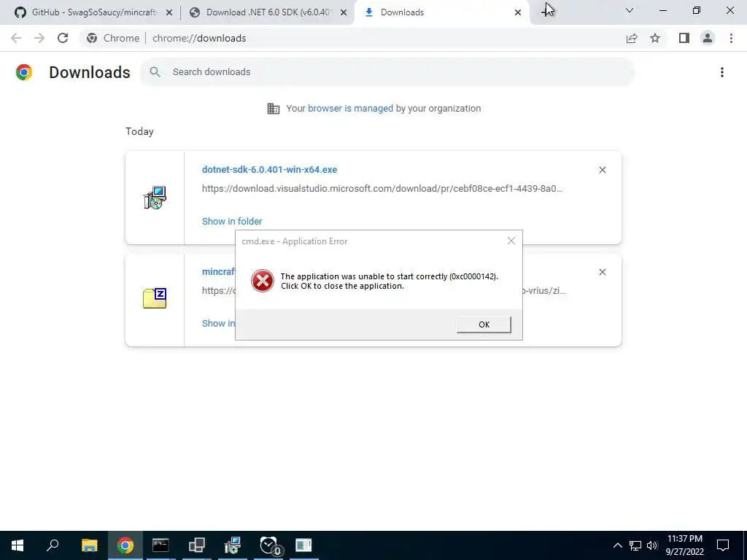747x560 pixels.
Task: Click the 'Today' date heading
Action: tap(139, 131)
